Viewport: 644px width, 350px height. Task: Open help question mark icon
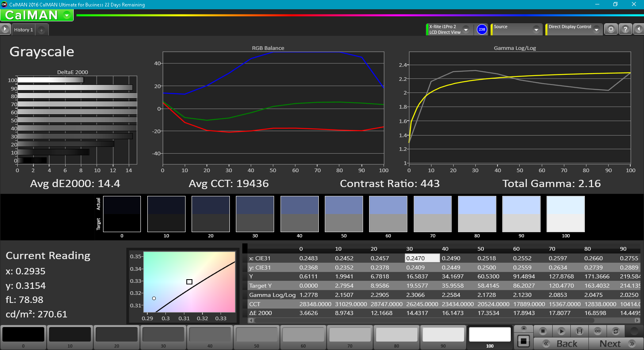click(625, 29)
